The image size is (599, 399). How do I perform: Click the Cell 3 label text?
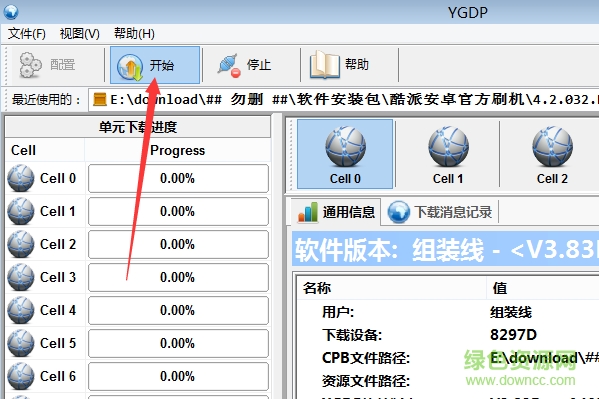click(58, 277)
